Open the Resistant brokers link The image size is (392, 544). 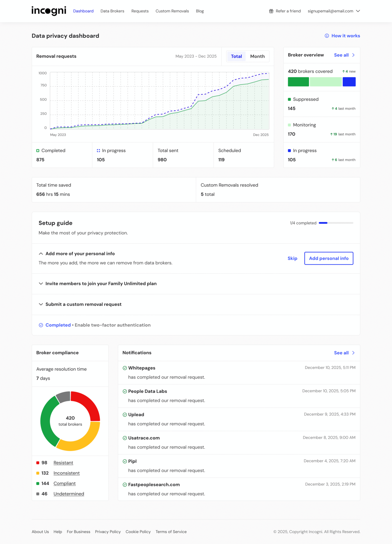pos(63,463)
